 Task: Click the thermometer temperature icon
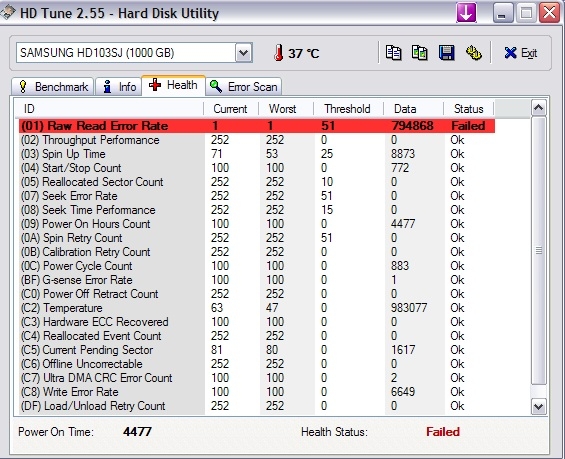tap(278, 53)
